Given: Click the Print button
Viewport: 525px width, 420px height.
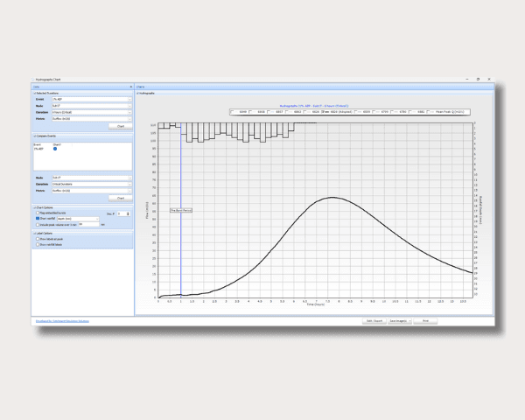Looking at the screenshot, I should coord(425,321).
